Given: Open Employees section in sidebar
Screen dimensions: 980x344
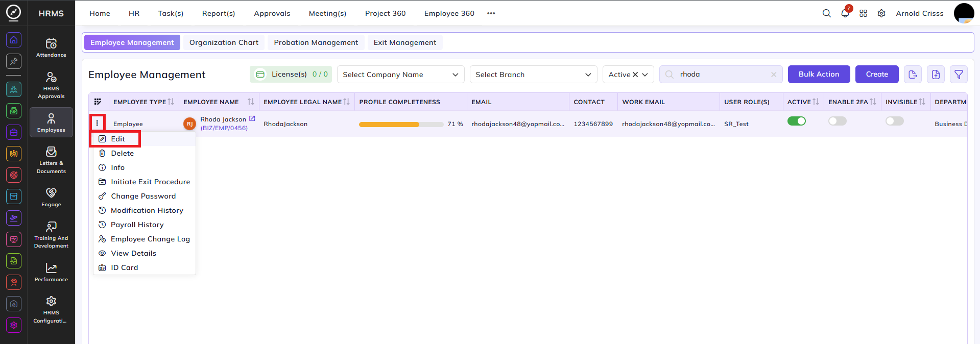Looking at the screenshot, I should pos(51,122).
